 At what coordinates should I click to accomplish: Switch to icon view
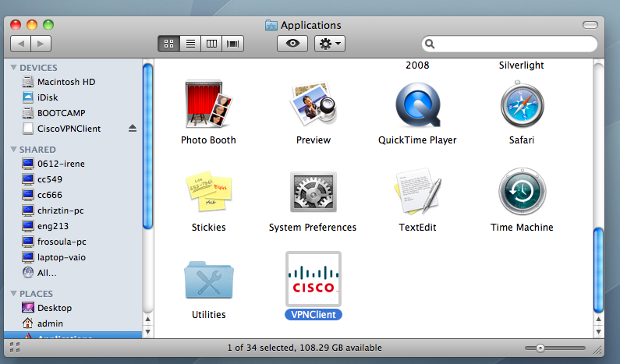coord(168,44)
